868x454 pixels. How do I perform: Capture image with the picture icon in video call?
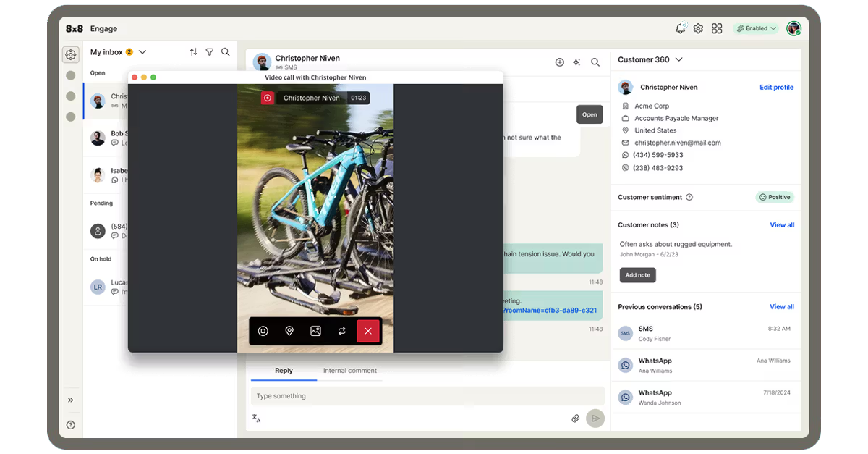315,331
